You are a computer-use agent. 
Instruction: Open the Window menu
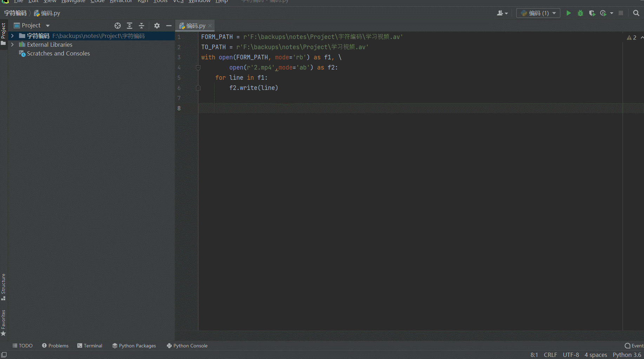(199, 1)
